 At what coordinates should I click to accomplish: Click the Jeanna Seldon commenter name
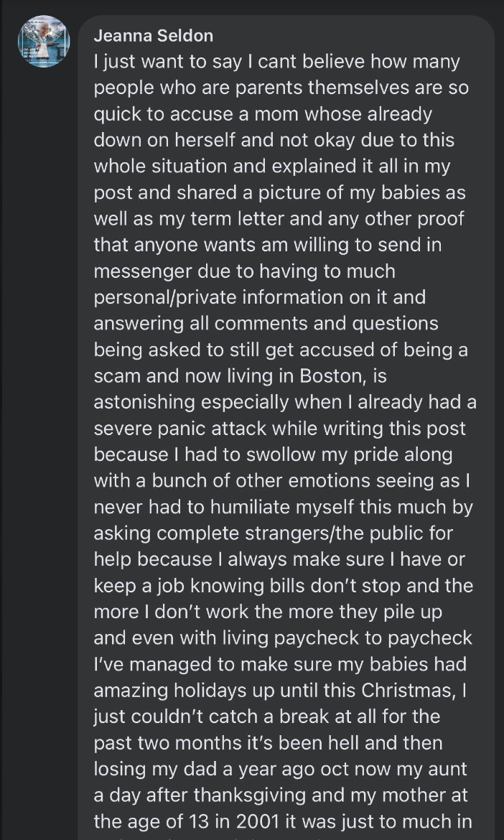tap(154, 35)
